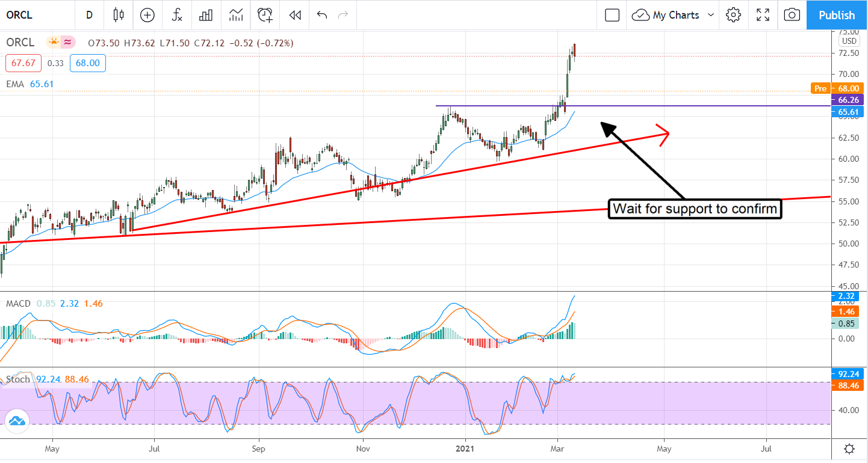This screenshot has width=868, height=463.
Task: Click the Sep label on the time axis
Action: click(x=259, y=449)
